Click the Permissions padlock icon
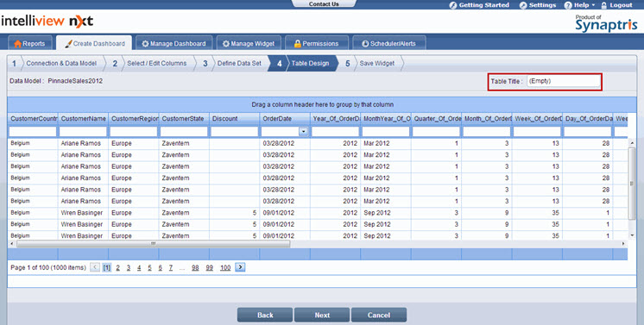This screenshot has width=644, height=325. pos(298,43)
